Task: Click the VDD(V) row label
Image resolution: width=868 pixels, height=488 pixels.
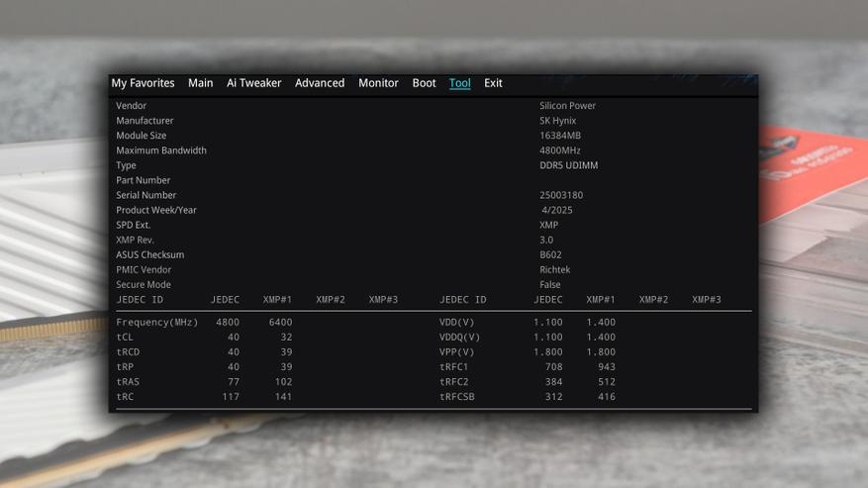Action: click(456, 323)
